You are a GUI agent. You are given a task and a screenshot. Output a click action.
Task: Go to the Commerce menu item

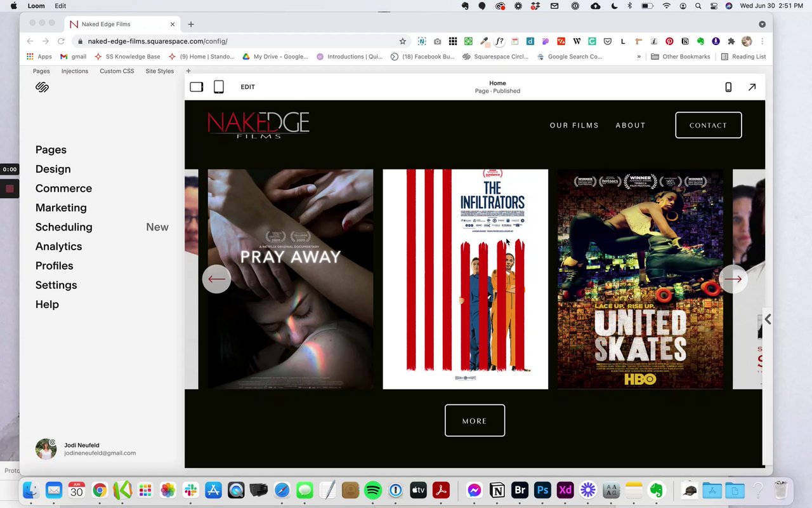click(63, 189)
